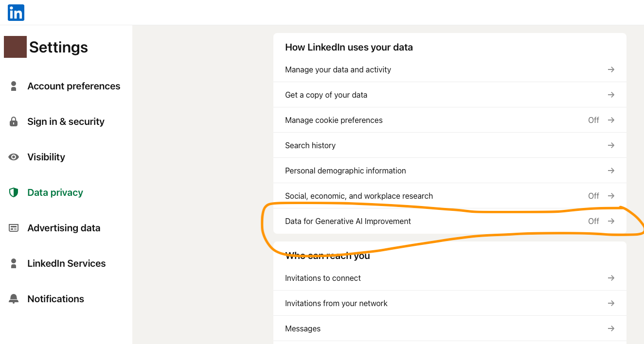
Task: Open the Messages setting row
Action: [x=303, y=328]
